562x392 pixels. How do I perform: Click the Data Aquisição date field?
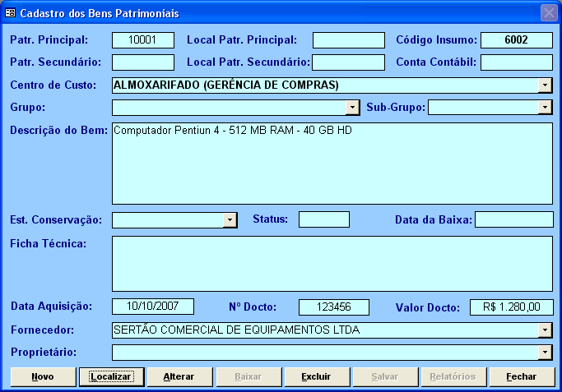tap(152, 307)
